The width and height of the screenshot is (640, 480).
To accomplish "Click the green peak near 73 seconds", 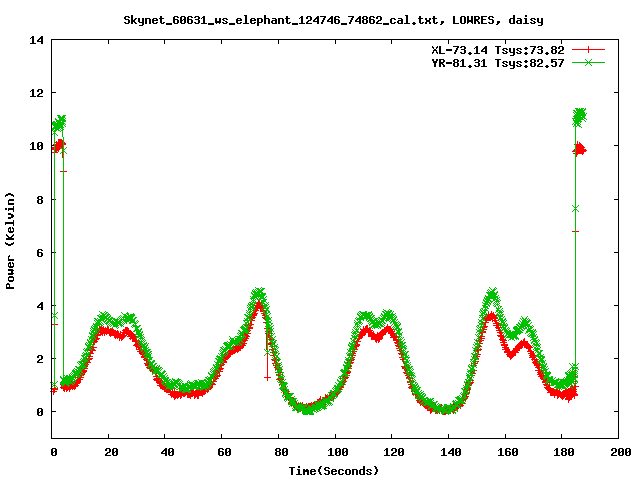I will pyautogui.click(x=258, y=293).
